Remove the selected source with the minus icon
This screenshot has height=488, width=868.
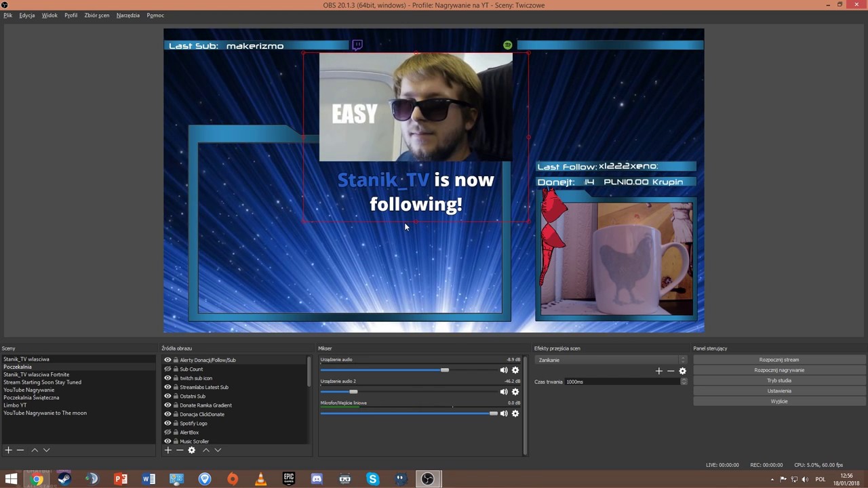click(x=180, y=450)
